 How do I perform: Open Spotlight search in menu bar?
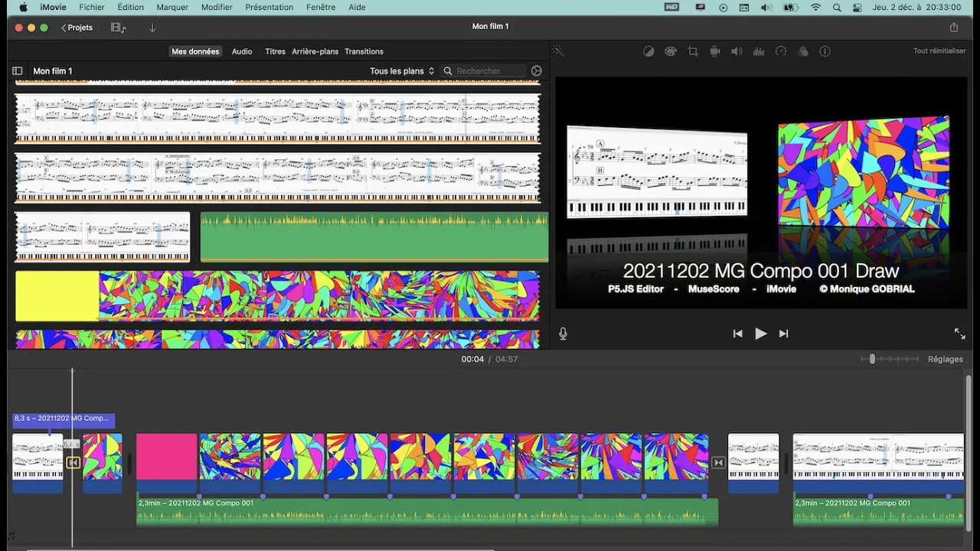[x=837, y=7]
